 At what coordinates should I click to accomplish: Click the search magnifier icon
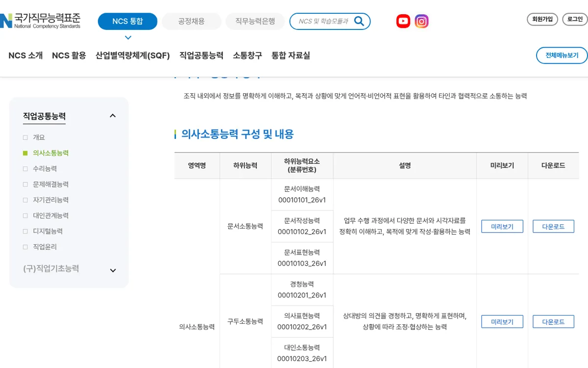coord(359,21)
